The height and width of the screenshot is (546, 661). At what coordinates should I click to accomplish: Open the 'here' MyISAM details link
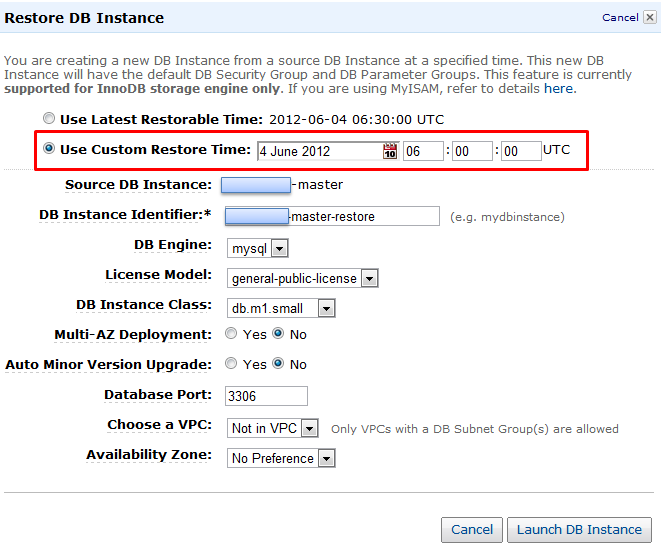coord(558,89)
